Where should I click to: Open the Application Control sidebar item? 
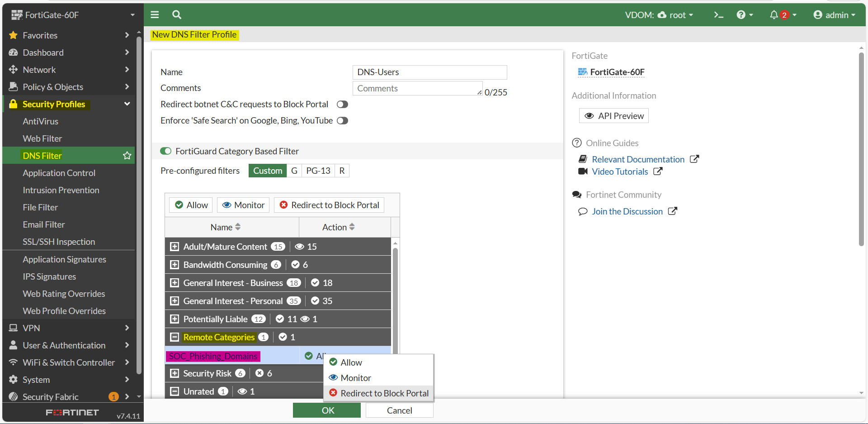69,173
